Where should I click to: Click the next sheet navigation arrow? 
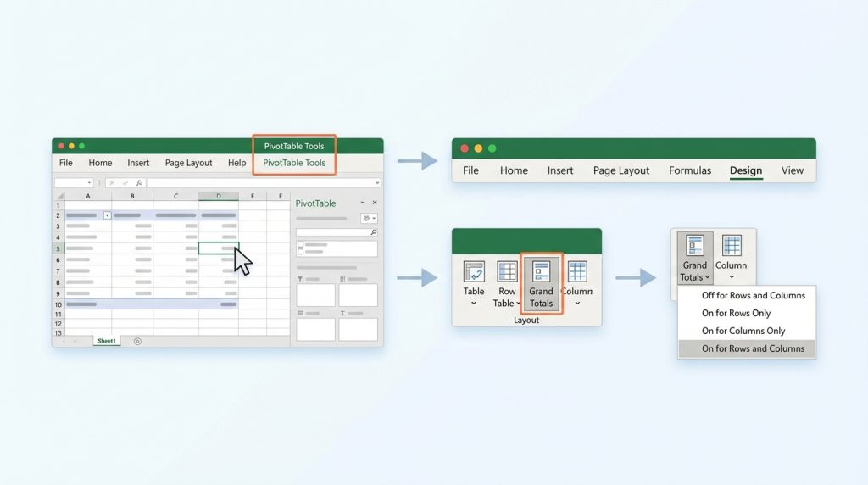[x=75, y=341]
